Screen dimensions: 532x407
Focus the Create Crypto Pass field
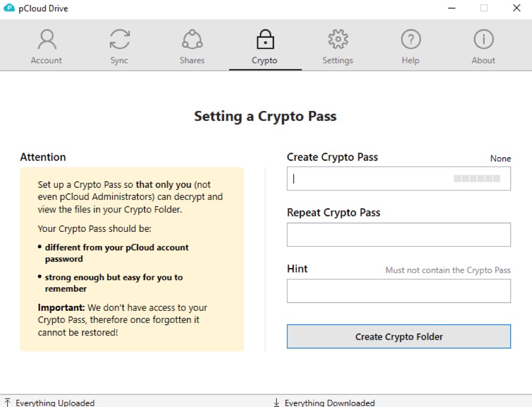[x=398, y=179]
